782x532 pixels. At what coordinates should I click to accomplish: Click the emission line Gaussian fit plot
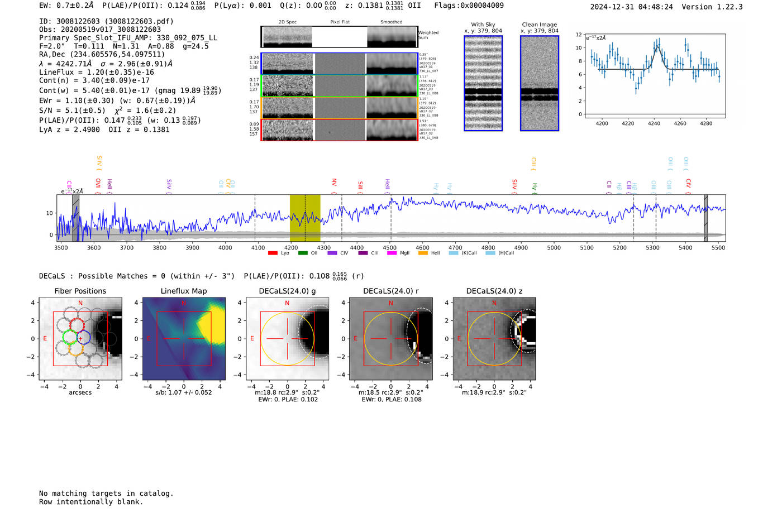[x=655, y=76]
